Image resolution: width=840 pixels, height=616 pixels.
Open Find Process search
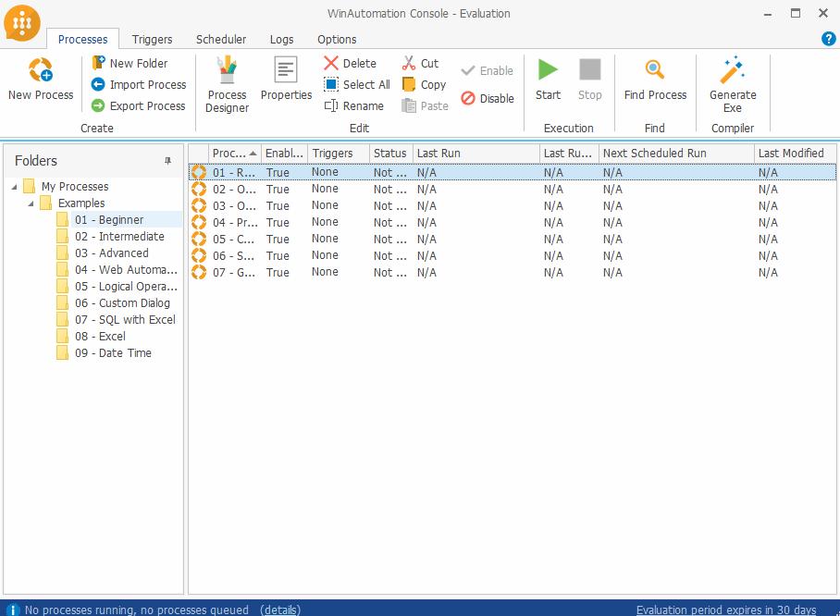[655, 79]
